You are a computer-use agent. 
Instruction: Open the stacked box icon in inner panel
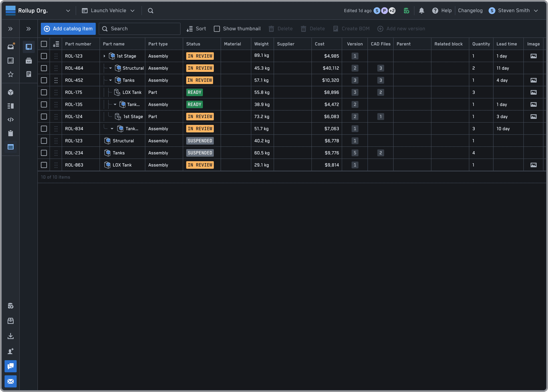pyautogui.click(x=29, y=60)
